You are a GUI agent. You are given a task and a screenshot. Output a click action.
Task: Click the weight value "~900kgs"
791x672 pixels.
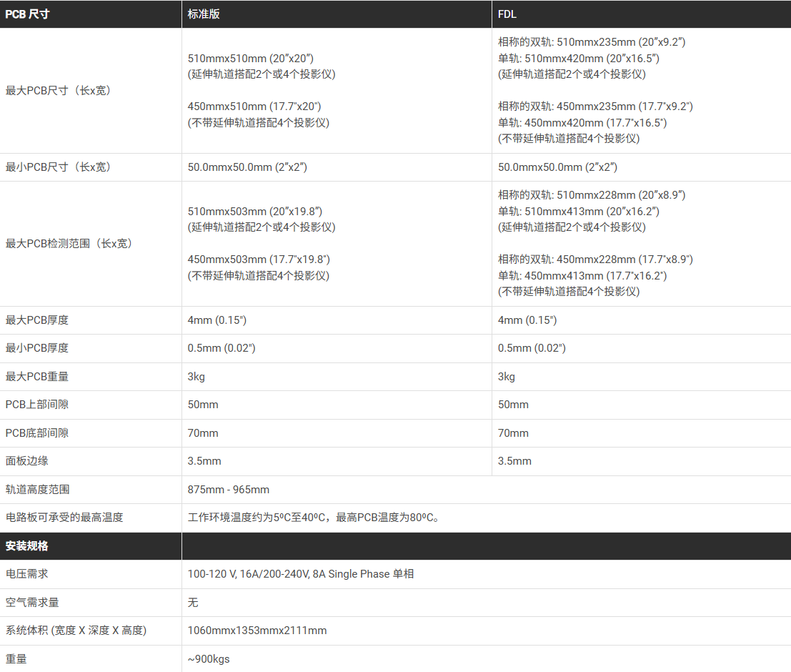(209, 659)
